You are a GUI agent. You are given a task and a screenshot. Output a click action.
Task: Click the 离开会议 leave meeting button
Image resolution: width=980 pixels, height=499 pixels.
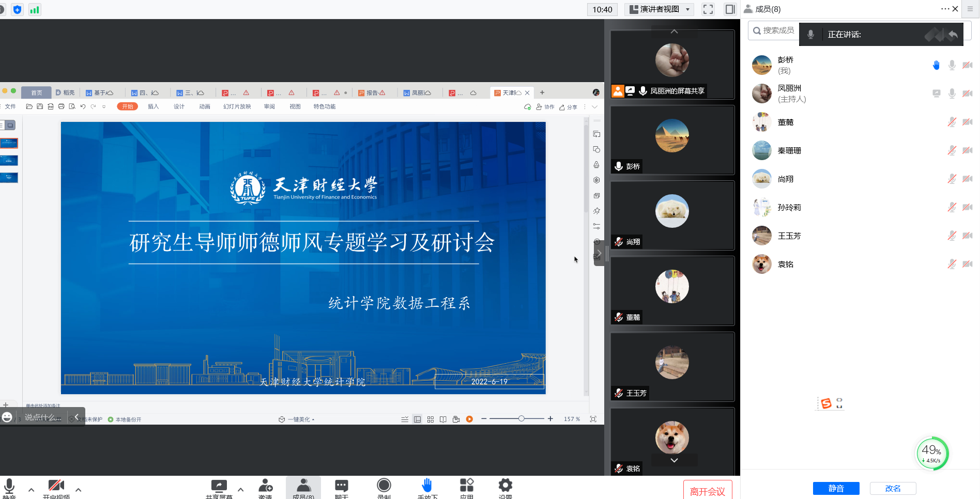pos(708,490)
